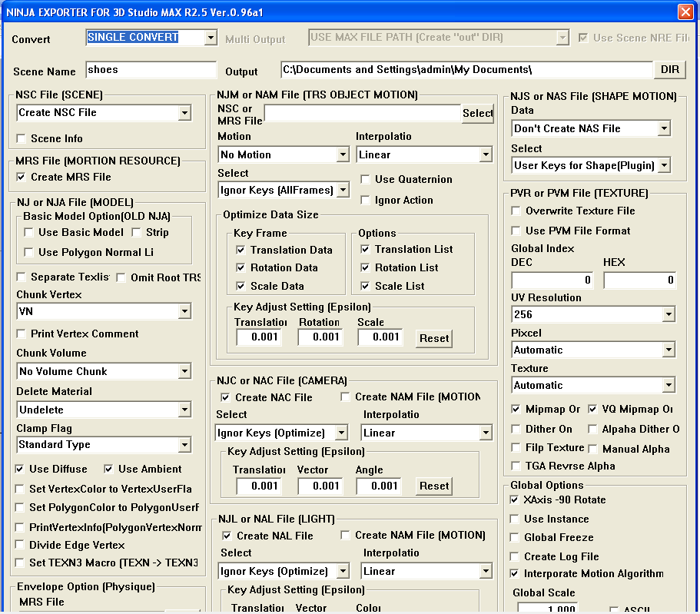Uncheck Key Frame Rotation Data
Viewport: 700px width, 614px height.
click(x=241, y=267)
